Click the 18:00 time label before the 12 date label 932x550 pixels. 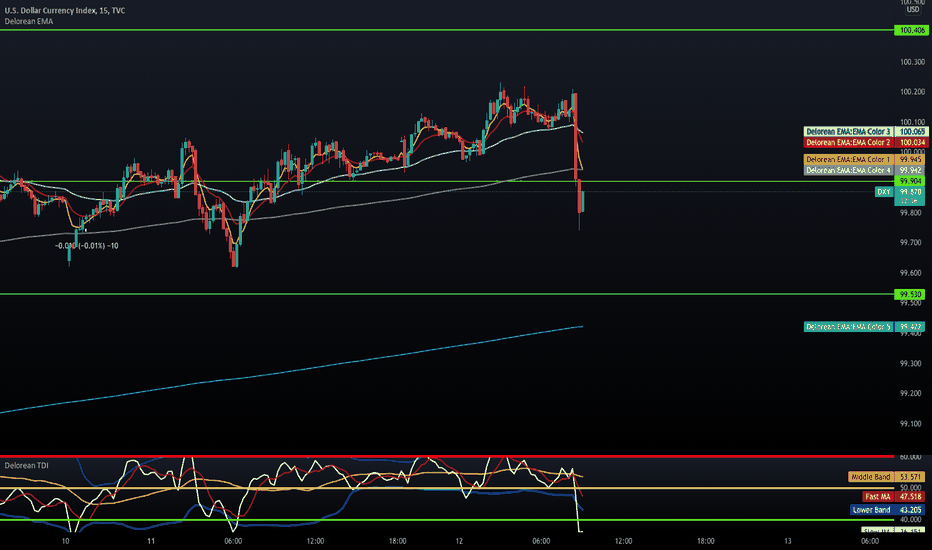(x=398, y=541)
